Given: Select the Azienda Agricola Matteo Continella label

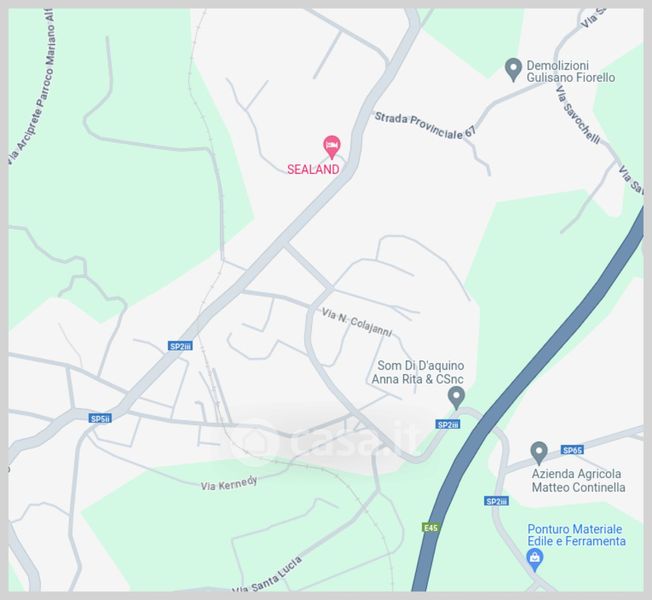Looking at the screenshot, I should click(x=578, y=481).
